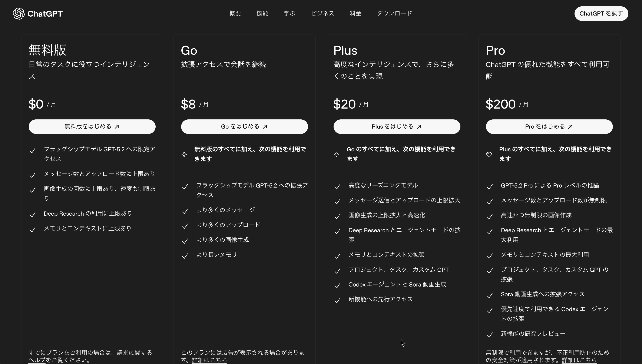Screen dimensions: 642x364
Task: Click the arrow icon inside the Go をはじめる button
Action: 265,126
